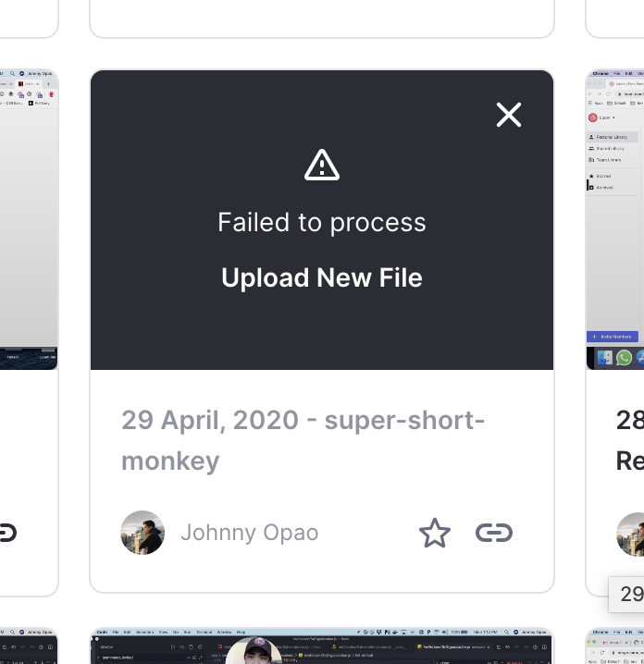This screenshot has width=644, height=664.
Task: Open the '29 April, 2020 - super-short-monkey' title
Action: coord(303,440)
